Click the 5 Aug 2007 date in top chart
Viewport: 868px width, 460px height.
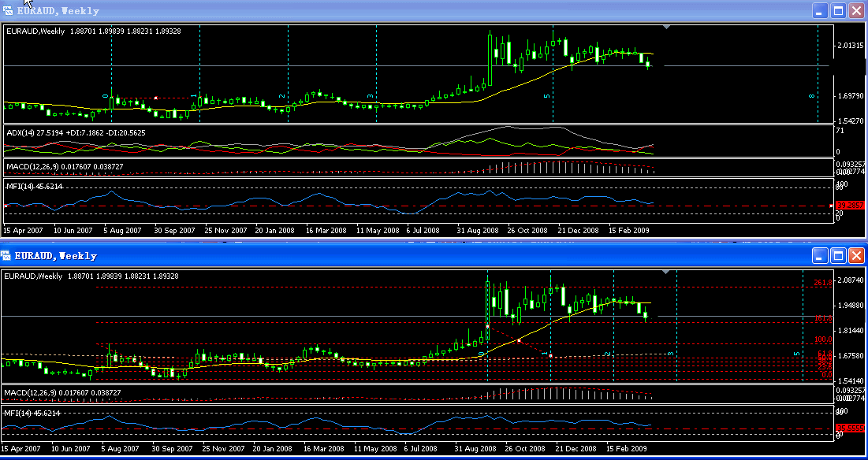(x=122, y=230)
